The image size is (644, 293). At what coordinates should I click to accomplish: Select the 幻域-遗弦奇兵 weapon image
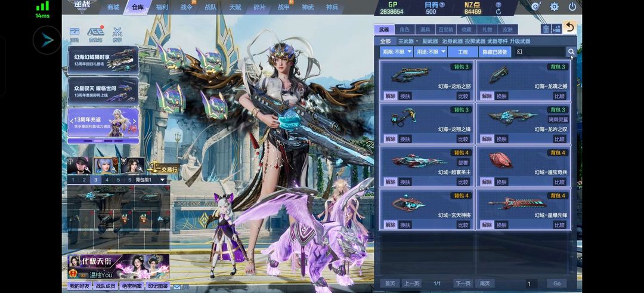pyautogui.click(x=501, y=160)
